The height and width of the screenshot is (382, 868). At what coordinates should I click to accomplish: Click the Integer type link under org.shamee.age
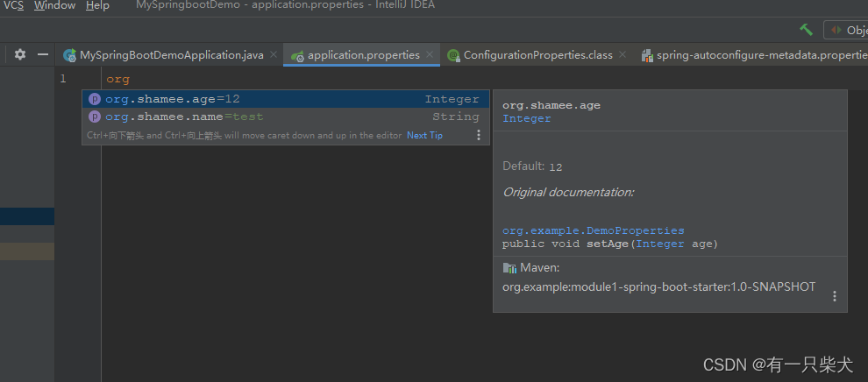click(x=526, y=118)
